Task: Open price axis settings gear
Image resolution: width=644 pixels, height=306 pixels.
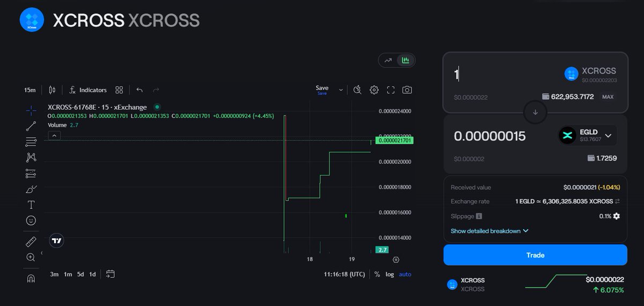Action: click(x=396, y=259)
